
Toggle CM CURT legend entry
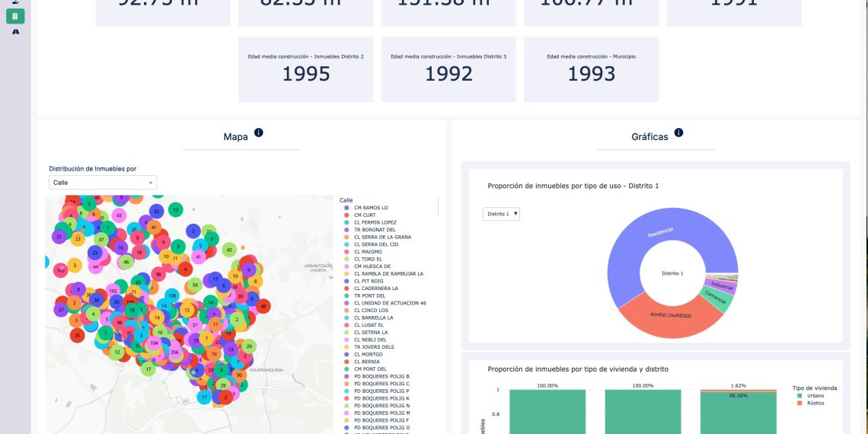[x=365, y=215]
